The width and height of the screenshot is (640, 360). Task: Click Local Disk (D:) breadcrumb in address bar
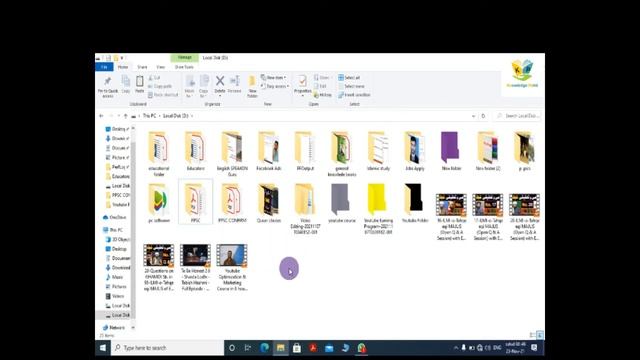coord(176,116)
